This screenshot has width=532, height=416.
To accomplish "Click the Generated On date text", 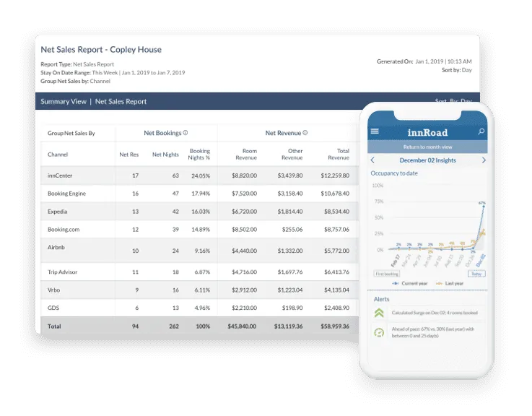I will pos(443,61).
